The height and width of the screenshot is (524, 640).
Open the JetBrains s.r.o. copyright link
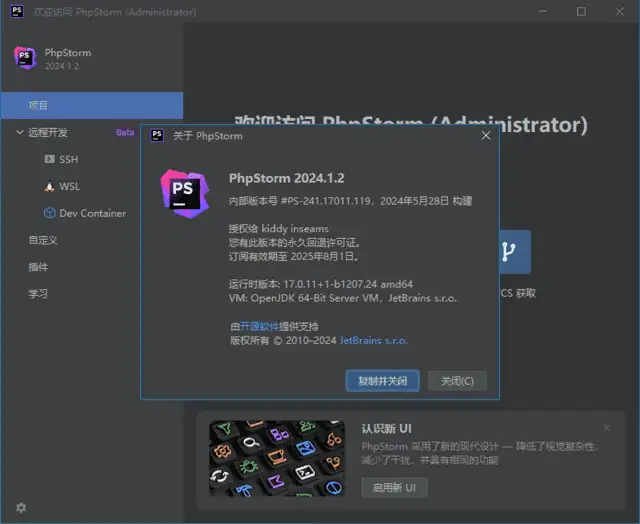pos(373,340)
